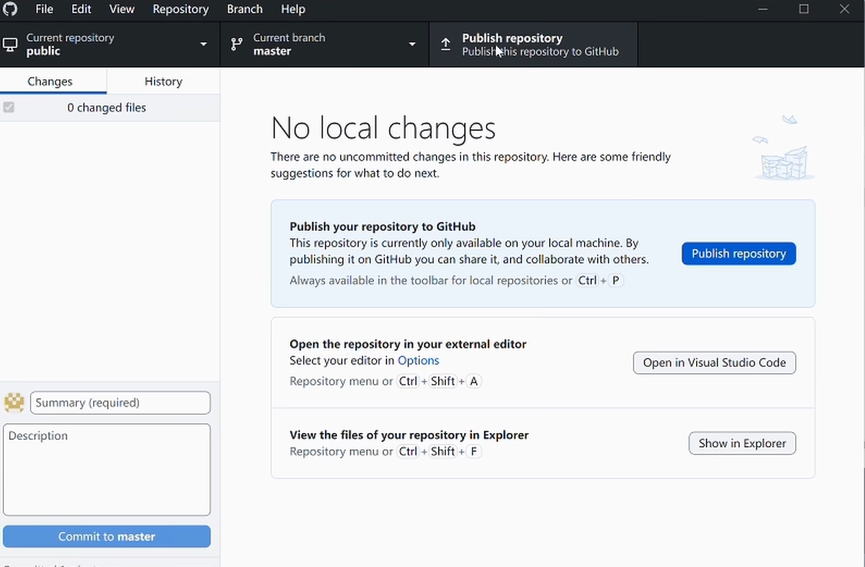Click the user avatar next to Summary field
The image size is (865, 567).
[x=14, y=403]
